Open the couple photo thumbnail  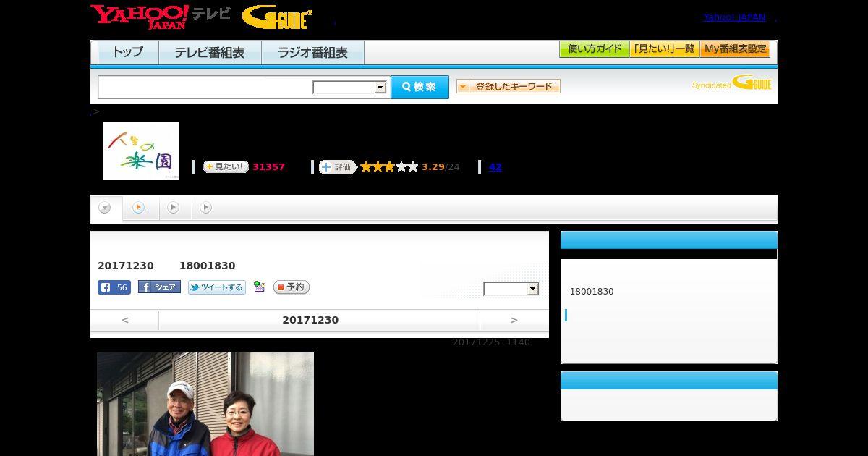click(x=205, y=404)
